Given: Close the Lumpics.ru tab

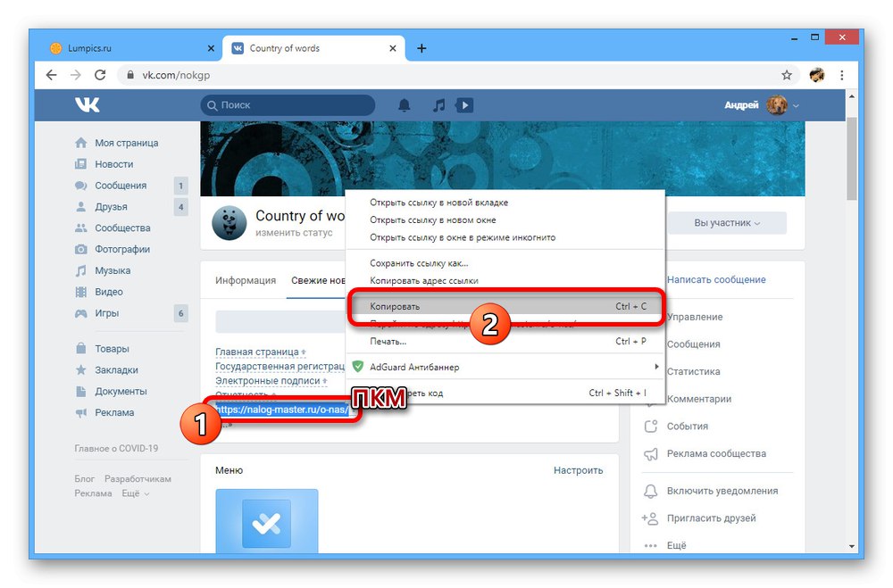Looking at the screenshot, I should [211, 48].
